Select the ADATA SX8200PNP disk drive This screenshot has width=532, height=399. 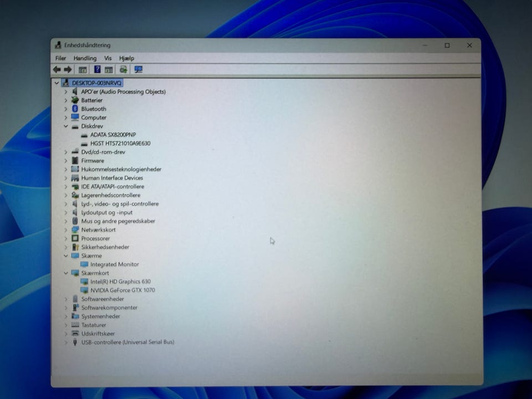coord(113,135)
